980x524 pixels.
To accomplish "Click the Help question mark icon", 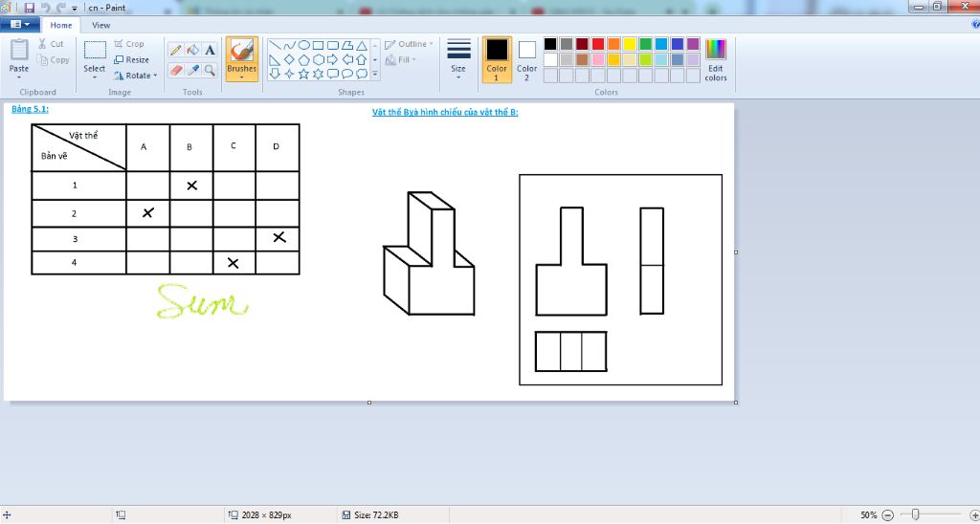I will [x=976, y=24].
